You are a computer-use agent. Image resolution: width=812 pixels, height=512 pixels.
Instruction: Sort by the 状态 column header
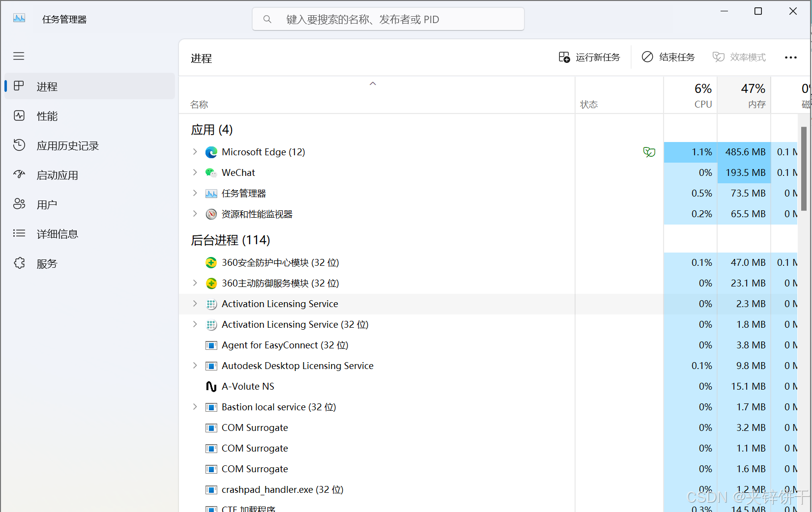click(619, 95)
